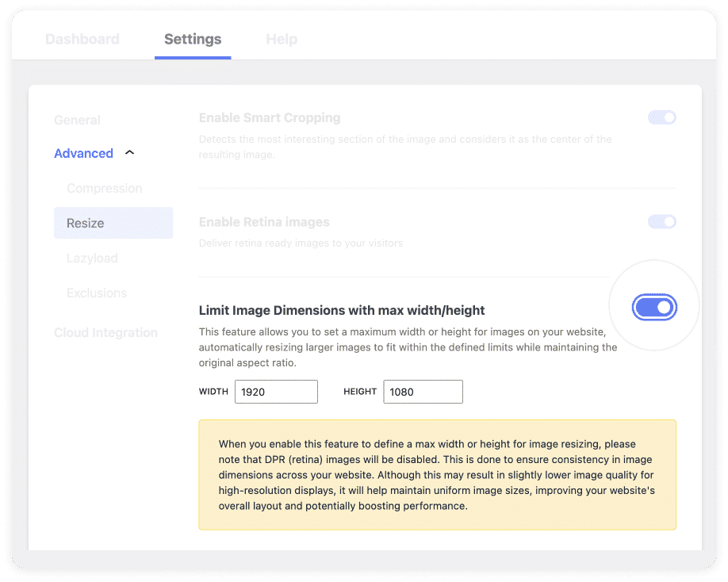Select Resize in the sidebar

click(x=113, y=223)
